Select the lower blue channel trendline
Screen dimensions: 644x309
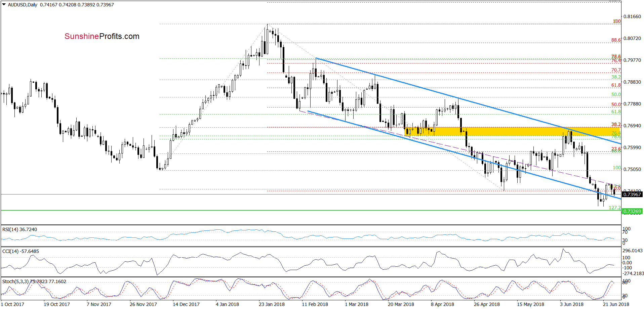[465, 155]
